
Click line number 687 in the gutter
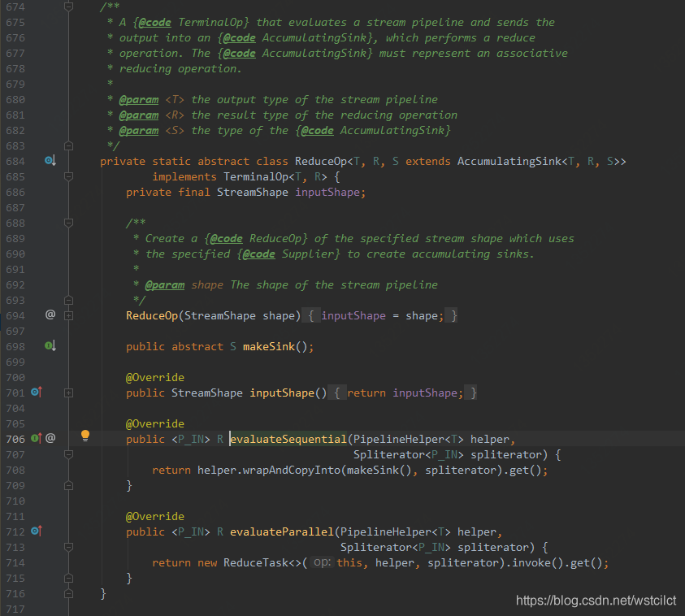[x=15, y=208]
